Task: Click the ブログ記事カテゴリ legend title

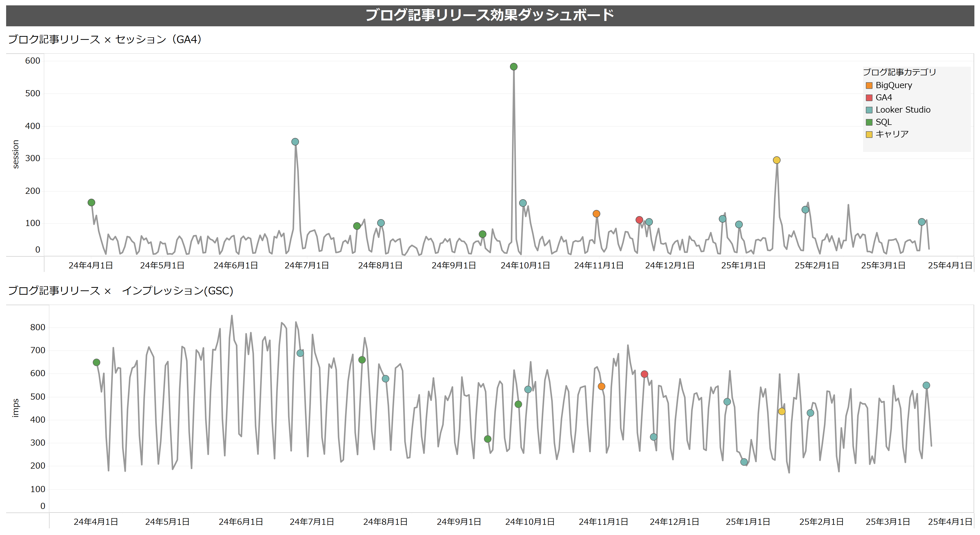Action: click(899, 72)
